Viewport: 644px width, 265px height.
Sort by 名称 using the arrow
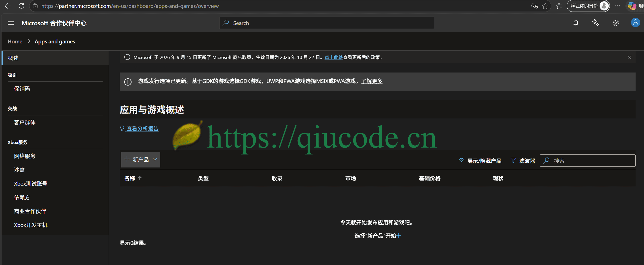140,178
